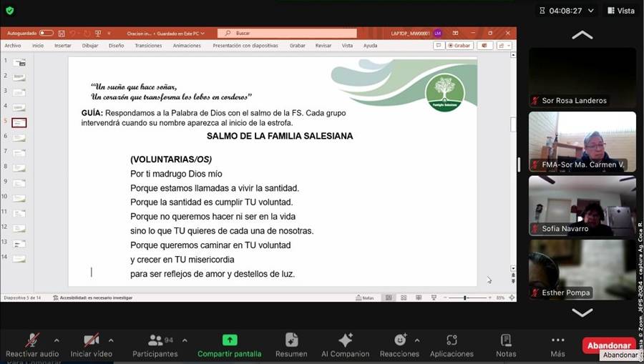Open the Diseño ribbon tab
The width and height of the screenshot is (644, 364).
click(116, 46)
